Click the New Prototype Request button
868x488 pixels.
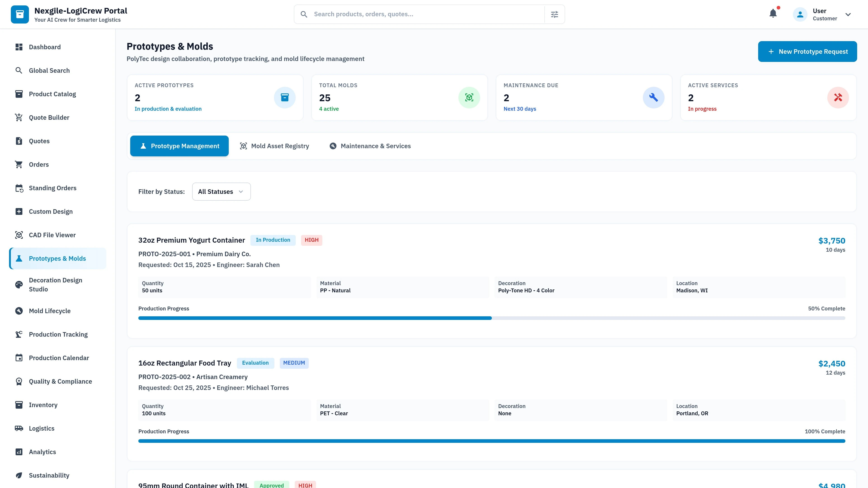pos(807,51)
